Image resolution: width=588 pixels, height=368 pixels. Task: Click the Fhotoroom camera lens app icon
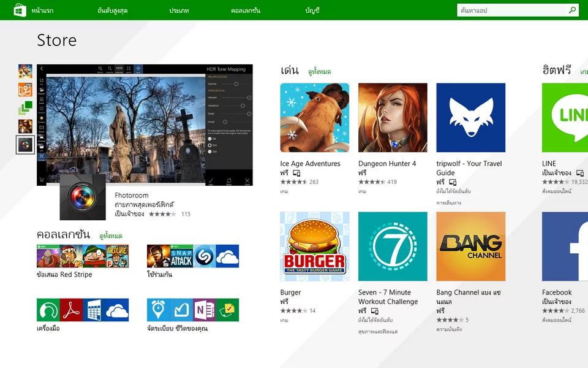click(x=83, y=197)
